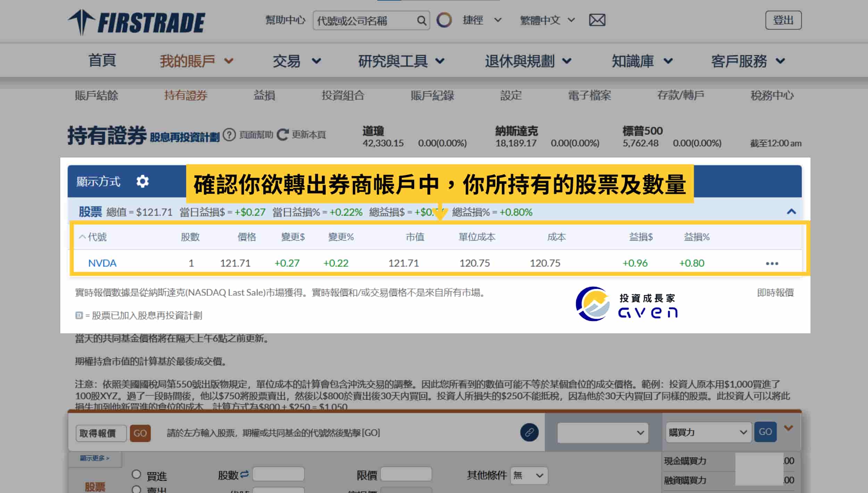Open the NVDA stock link
Viewport: 868px width, 493px height.
[102, 263]
